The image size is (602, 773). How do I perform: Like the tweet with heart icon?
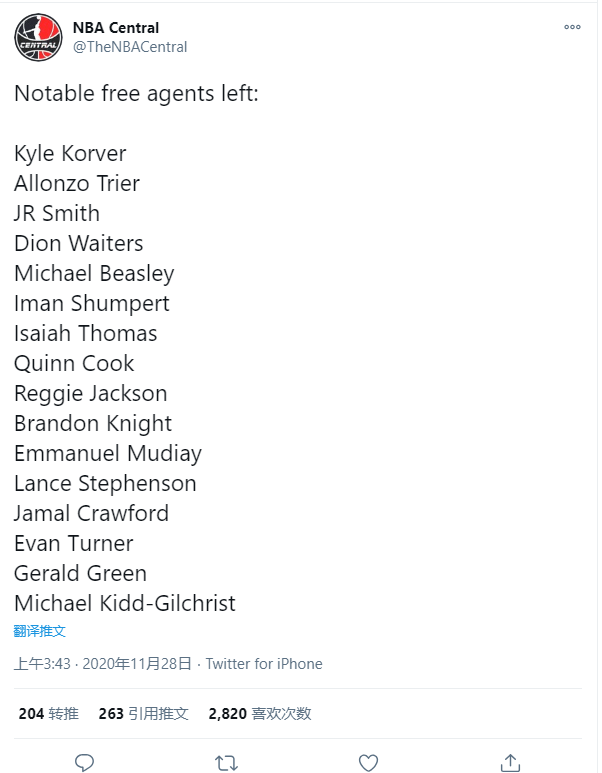coord(368,763)
